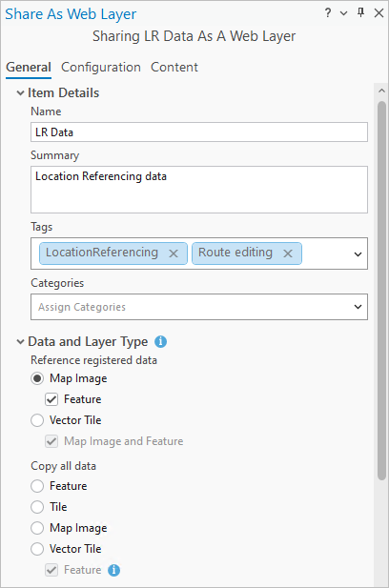Click the Copy all data label

coord(63,466)
